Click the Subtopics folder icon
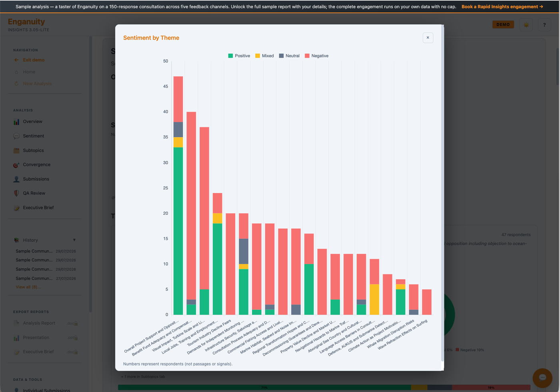Viewport: 560px width, 392px height. (x=16, y=150)
